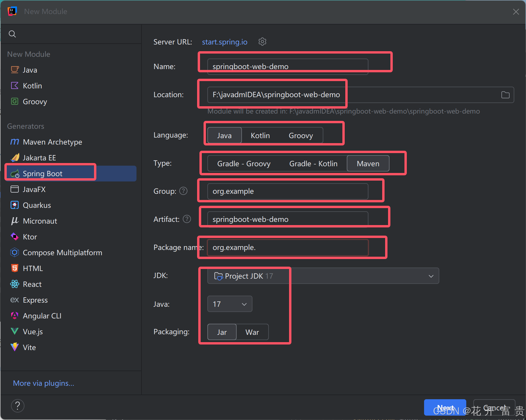Screen dimensions: 526x420
Task: Select Jar packaging
Action: 222,332
